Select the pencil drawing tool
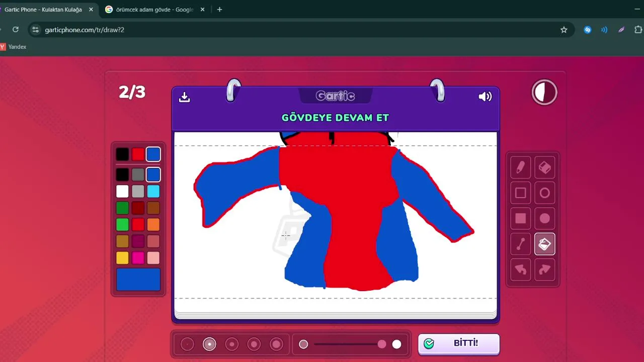 (x=521, y=167)
